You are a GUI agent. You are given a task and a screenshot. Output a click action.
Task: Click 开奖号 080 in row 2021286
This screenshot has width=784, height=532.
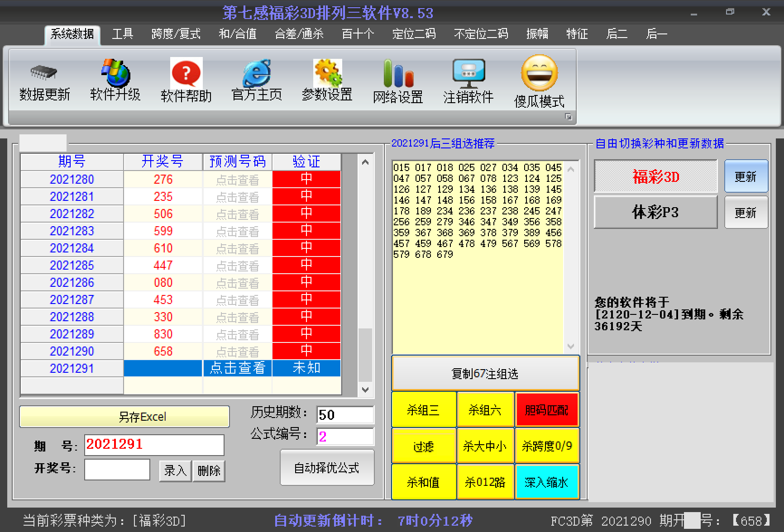pyautogui.click(x=163, y=282)
